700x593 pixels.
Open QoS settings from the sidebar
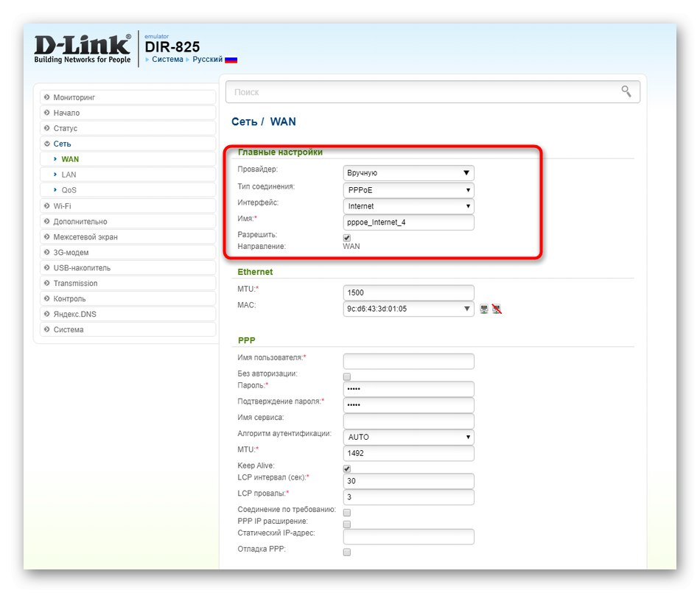[70, 189]
